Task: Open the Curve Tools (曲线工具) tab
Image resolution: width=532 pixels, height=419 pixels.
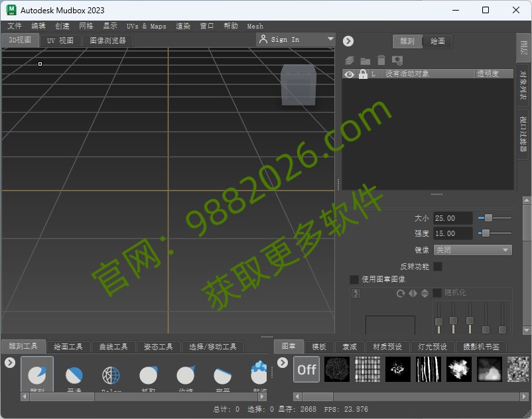Action: (113, 347)
